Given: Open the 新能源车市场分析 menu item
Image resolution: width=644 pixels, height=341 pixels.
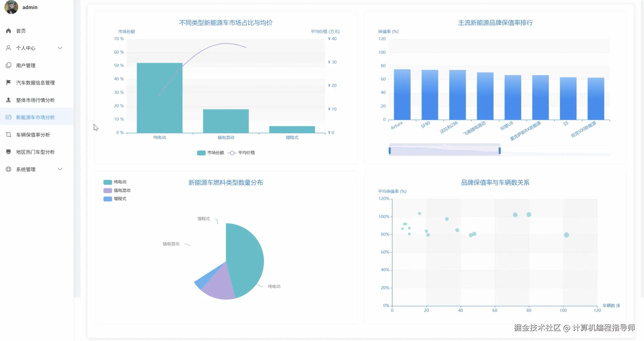Looking at the screenshot, I should pos(35,117).
